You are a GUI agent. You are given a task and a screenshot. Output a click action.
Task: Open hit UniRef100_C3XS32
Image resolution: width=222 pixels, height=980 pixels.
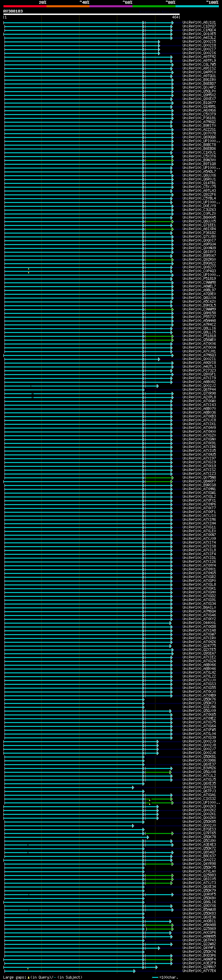point(199,799)
